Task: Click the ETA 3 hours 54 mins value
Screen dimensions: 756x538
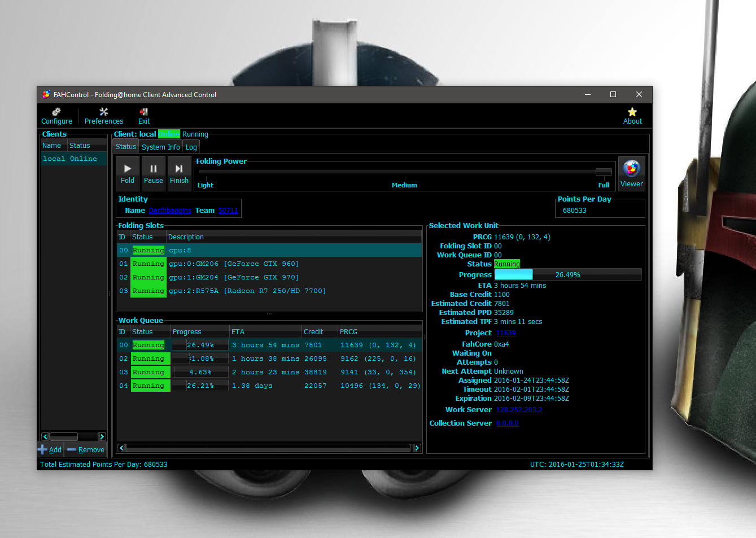Action: click(x=520, y=286)
